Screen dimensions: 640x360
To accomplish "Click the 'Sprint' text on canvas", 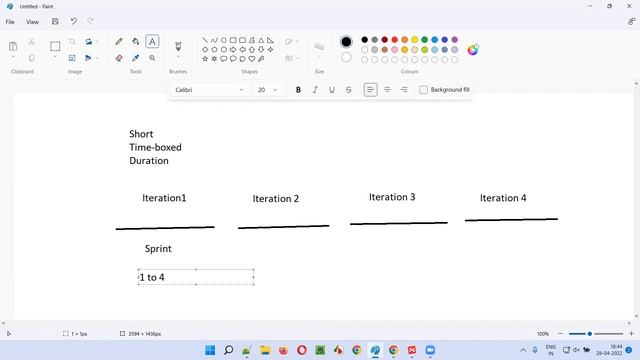I will (x=158, y=249).
